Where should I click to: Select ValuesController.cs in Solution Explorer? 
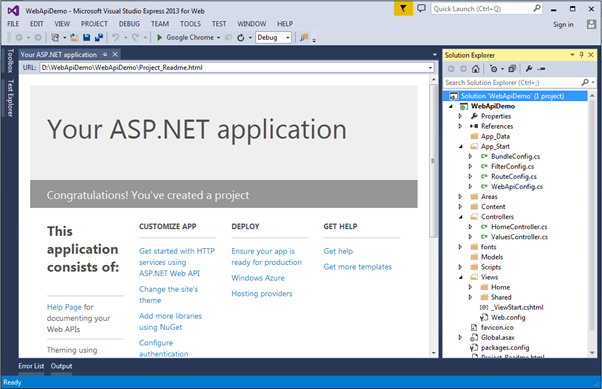(519, 237)
